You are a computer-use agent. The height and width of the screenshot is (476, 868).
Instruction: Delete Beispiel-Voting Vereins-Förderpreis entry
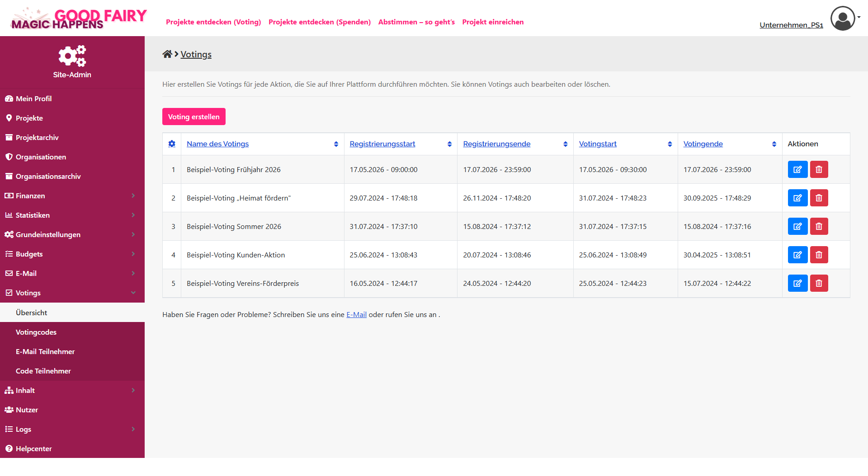pyautogui.click(x=819, y=283)
